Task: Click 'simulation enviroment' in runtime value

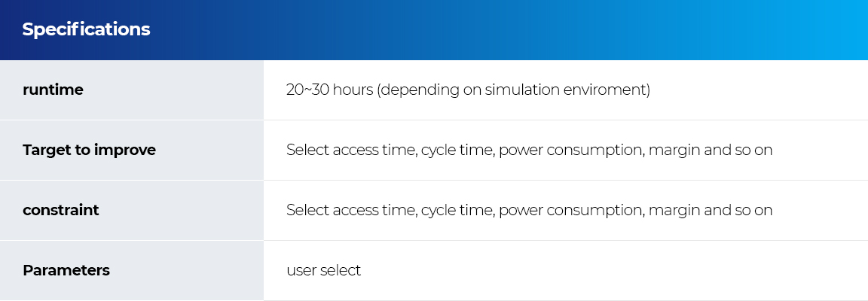Action: [567, 90]
